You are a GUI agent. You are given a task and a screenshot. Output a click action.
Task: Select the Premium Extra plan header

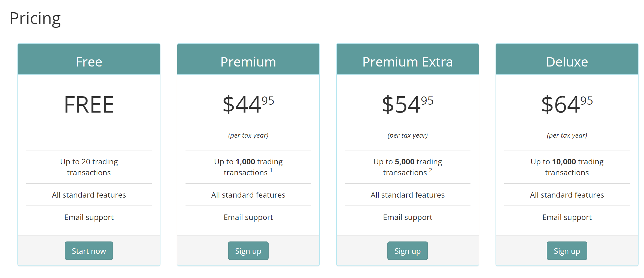(407, 62)
